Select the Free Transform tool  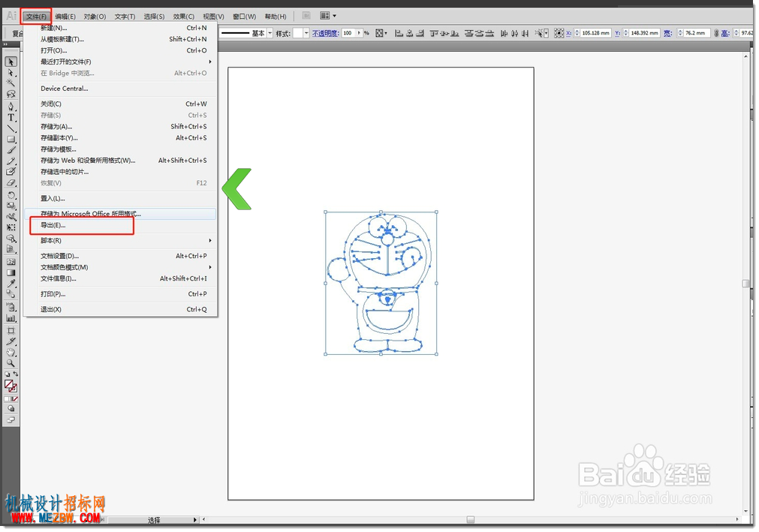pos(11,227)
